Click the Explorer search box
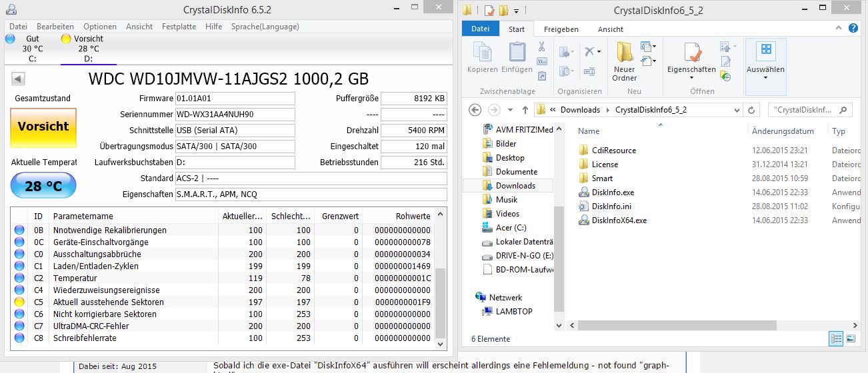Screen dimensions: 868x373 click(809, 110)
